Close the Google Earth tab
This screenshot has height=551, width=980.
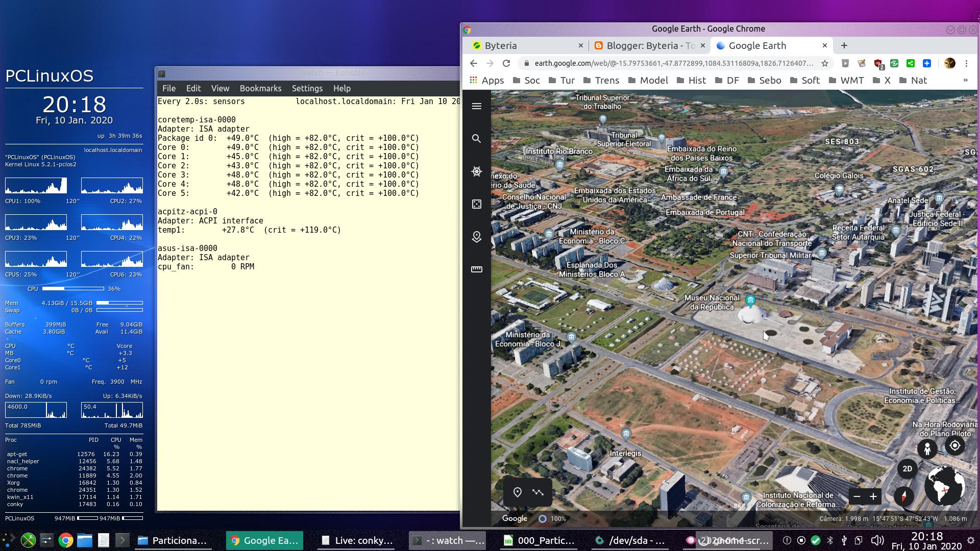point(825,45)
